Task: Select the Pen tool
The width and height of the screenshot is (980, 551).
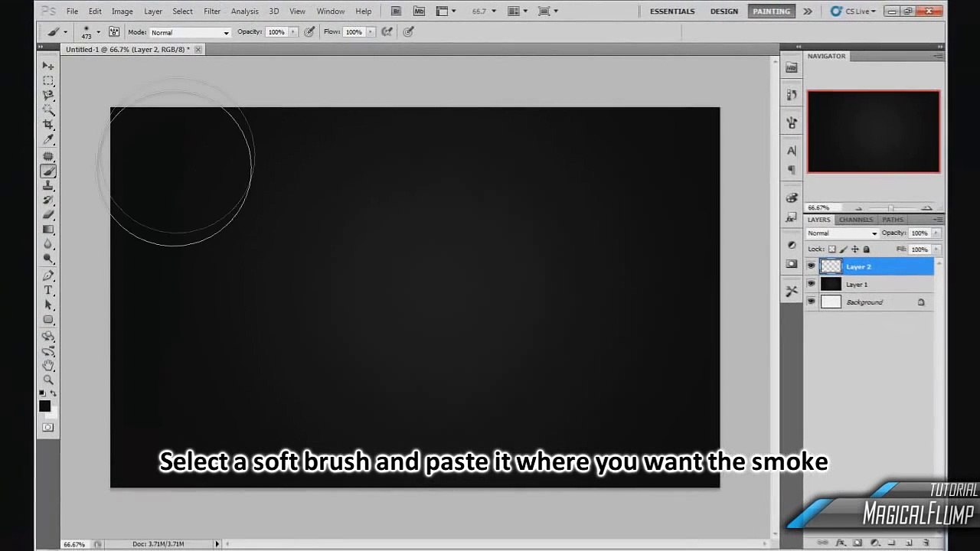Action: tap(48, 275)
